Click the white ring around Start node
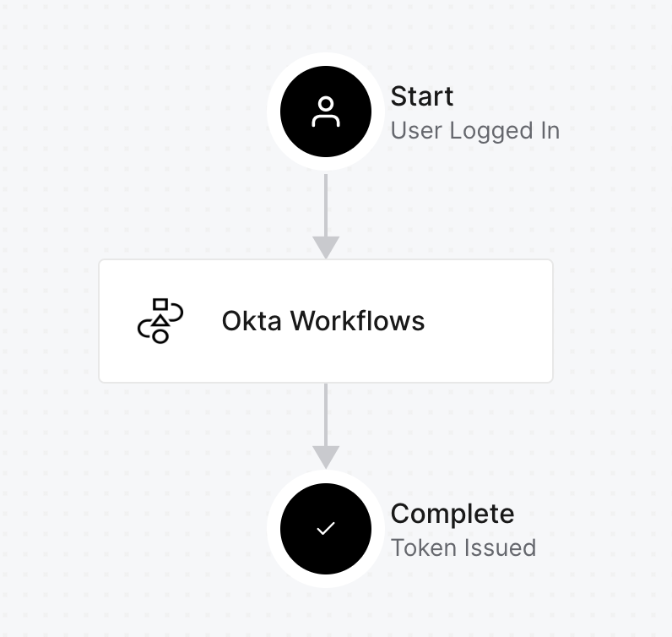Screen dimensions: 672x637 [274, 112]
